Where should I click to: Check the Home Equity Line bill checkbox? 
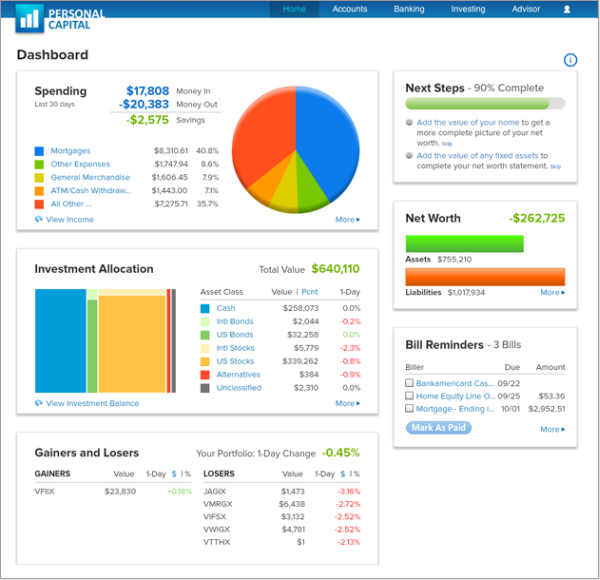pyautogui.click(x=410, y=395)
